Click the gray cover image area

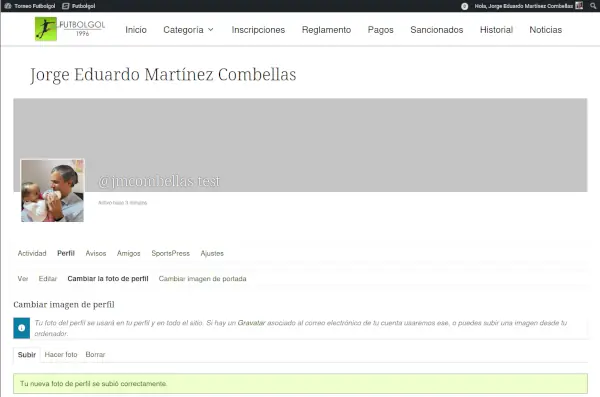tap(300, 145)
